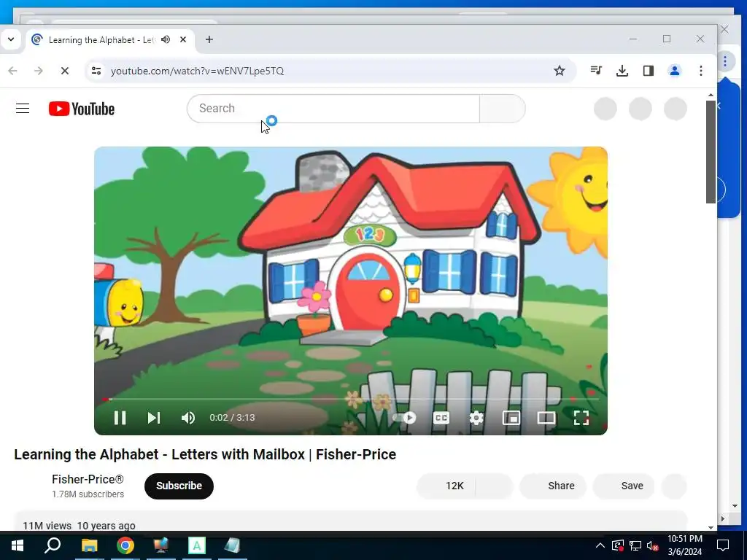Toggle the autoplay switch in player
This screenshot has height=560, width=747.
(x=404, y=418)
